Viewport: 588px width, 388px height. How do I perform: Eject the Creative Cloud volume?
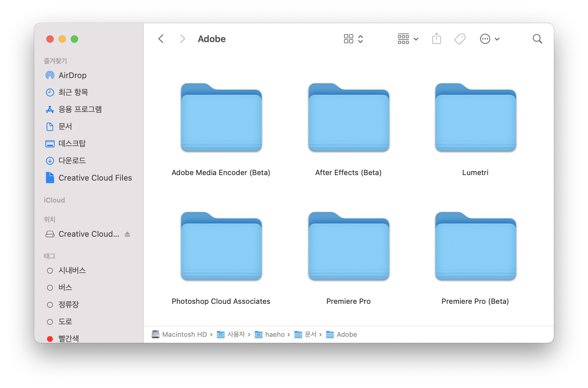point(127,234)
